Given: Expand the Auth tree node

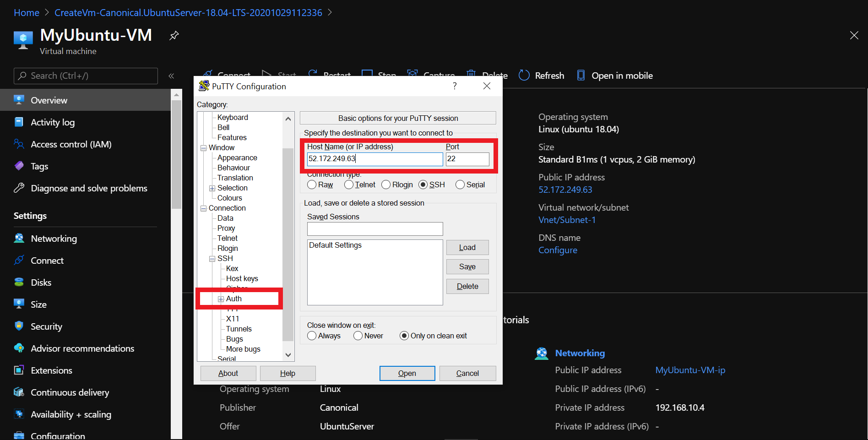Looking at the screenshot, I should tap(221, 299).
